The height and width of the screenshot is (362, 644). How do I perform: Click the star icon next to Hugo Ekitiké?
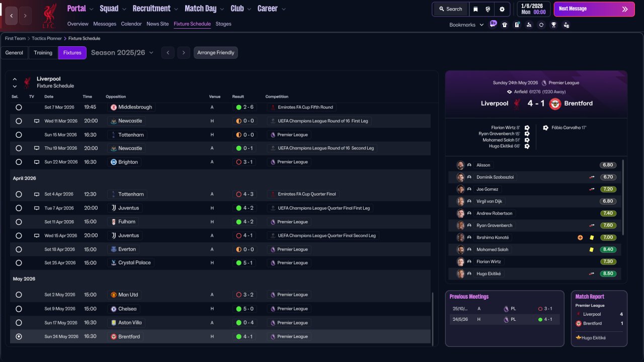579,338
